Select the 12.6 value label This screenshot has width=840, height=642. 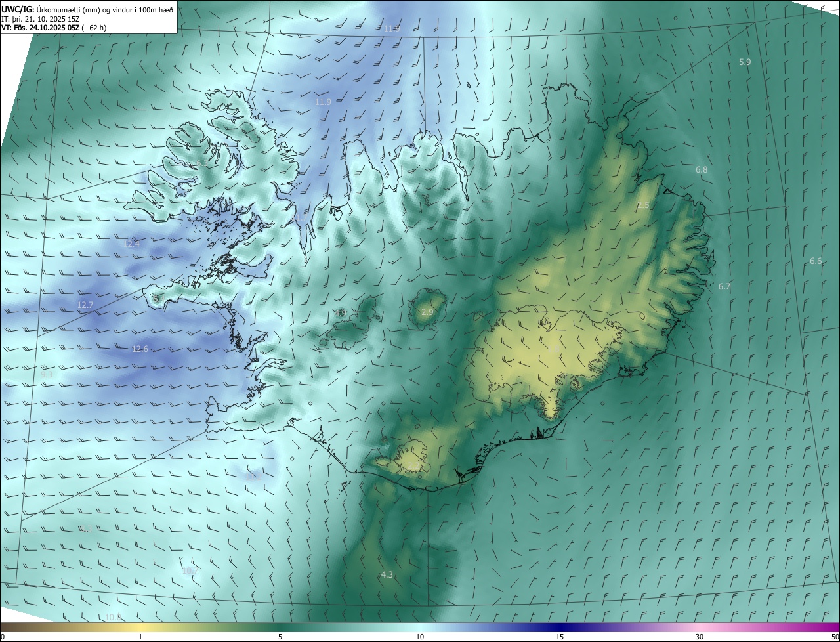(x=140, y=349)
